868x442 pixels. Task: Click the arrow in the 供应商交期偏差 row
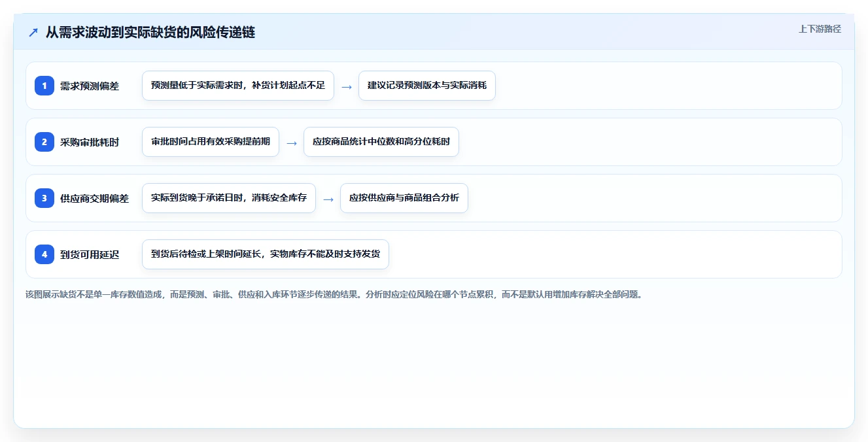(328, 199)
